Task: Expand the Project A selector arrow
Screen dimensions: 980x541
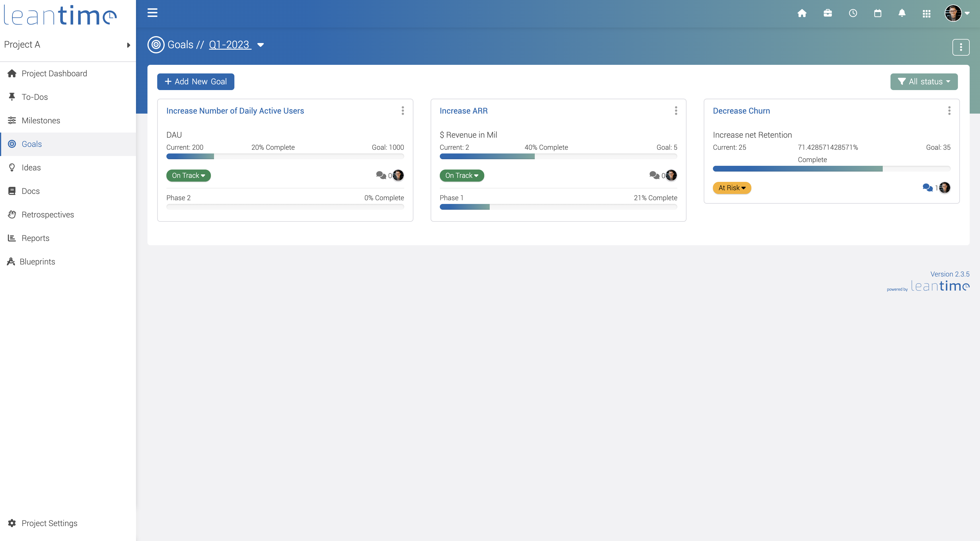Action: (128, 45)
